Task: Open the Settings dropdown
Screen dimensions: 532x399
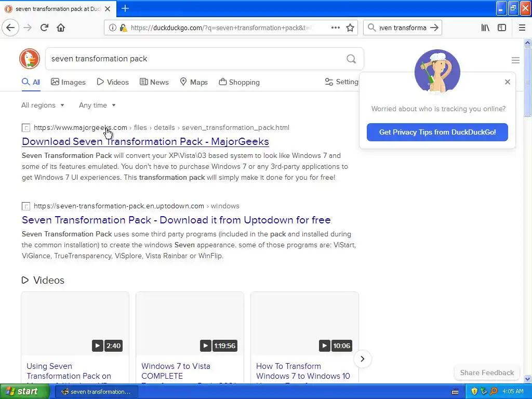Action: click(341, 82)
